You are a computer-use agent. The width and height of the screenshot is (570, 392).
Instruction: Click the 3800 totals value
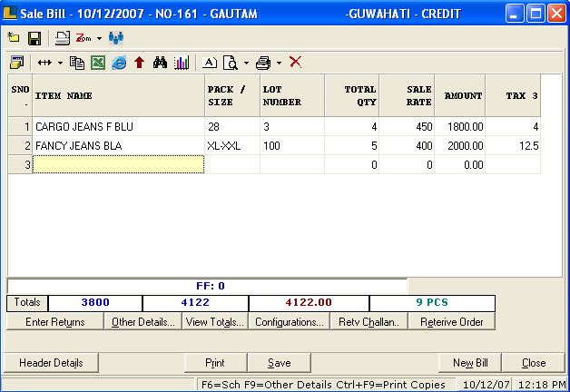[95, 303]
